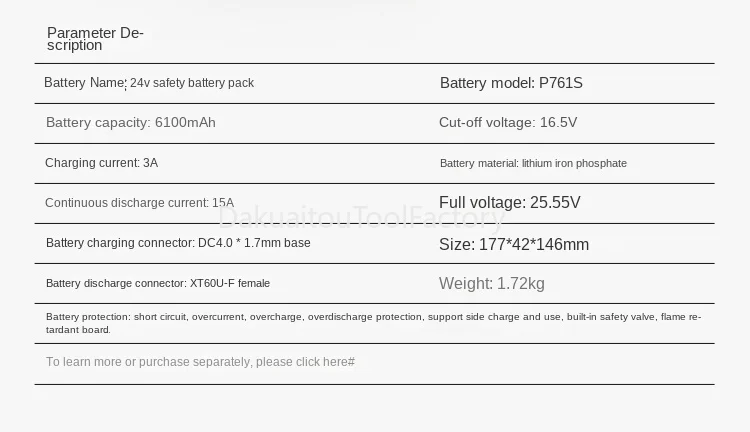
Task: Click the word 'tardant board' in protection text
Action: click(x=77, y=330)
